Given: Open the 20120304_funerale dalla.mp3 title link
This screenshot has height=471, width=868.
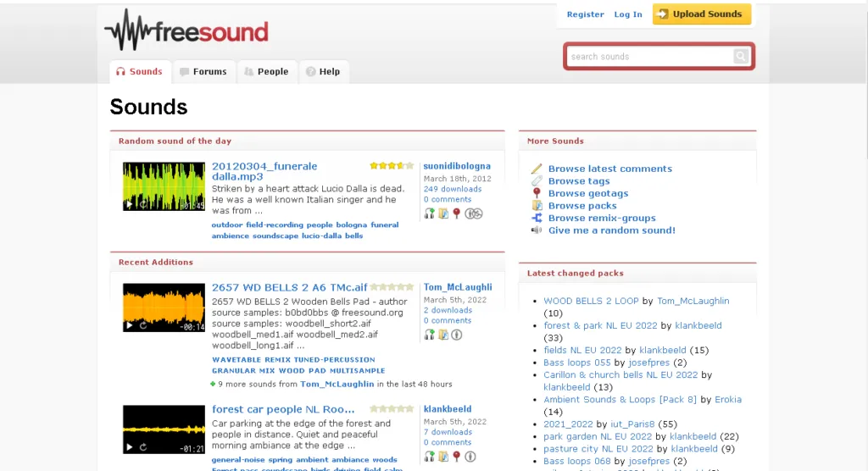Looking at the screenshot, I should pyautogui.click(x=264, y=171).
